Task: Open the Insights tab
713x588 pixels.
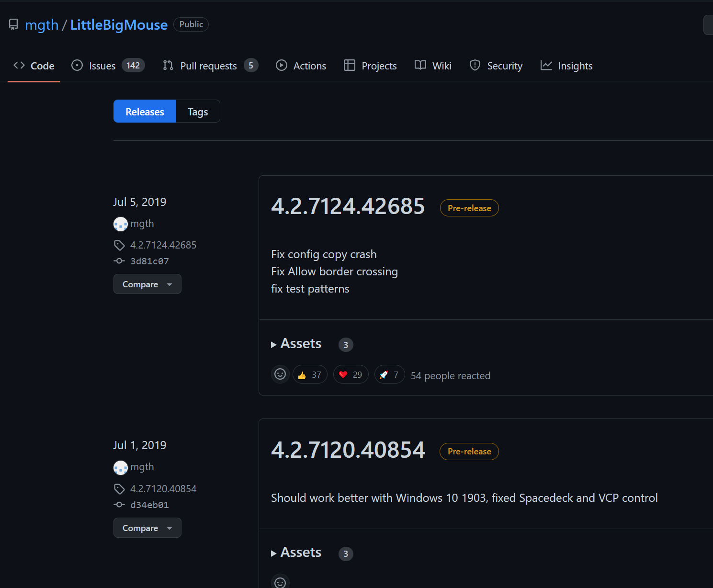Action: [x=567, y=66]
